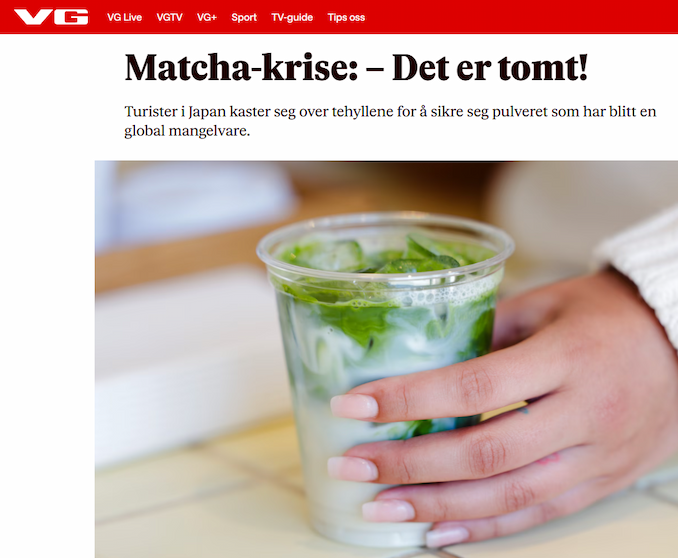Click the Tips oss link
The height and width of the screenshot is (558, 678).
click(346, 17)
